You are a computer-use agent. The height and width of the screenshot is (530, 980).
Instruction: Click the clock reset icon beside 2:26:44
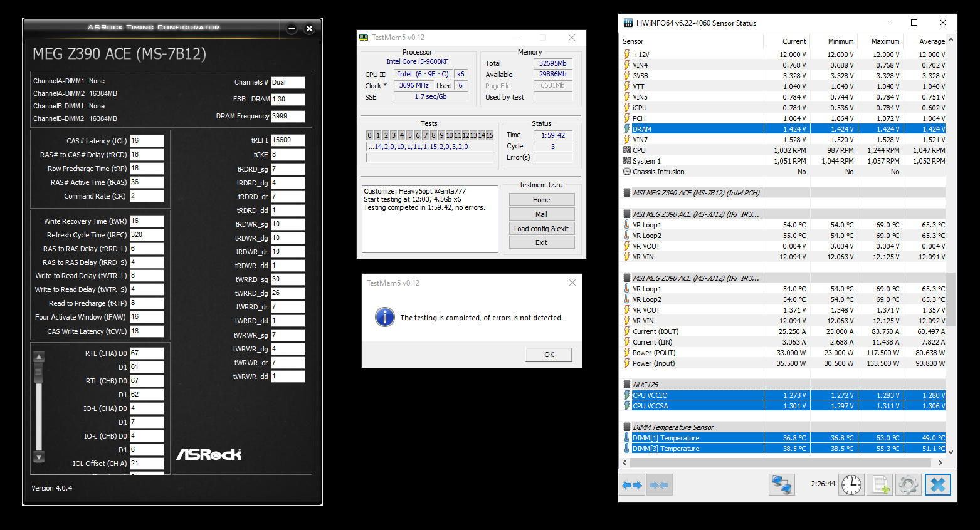(x=851, y=485)
